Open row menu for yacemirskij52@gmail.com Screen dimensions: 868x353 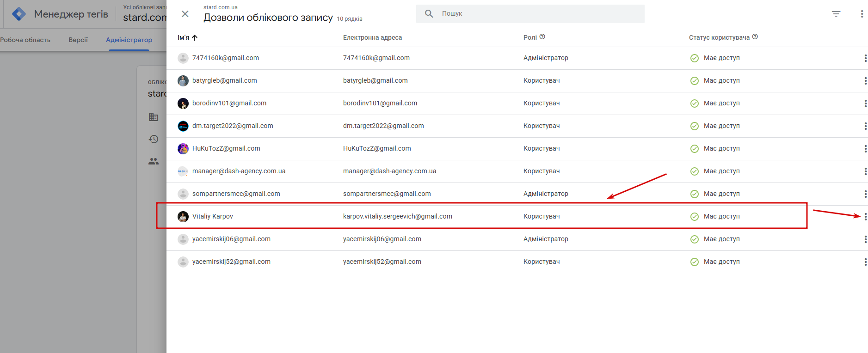pos(865,262)
